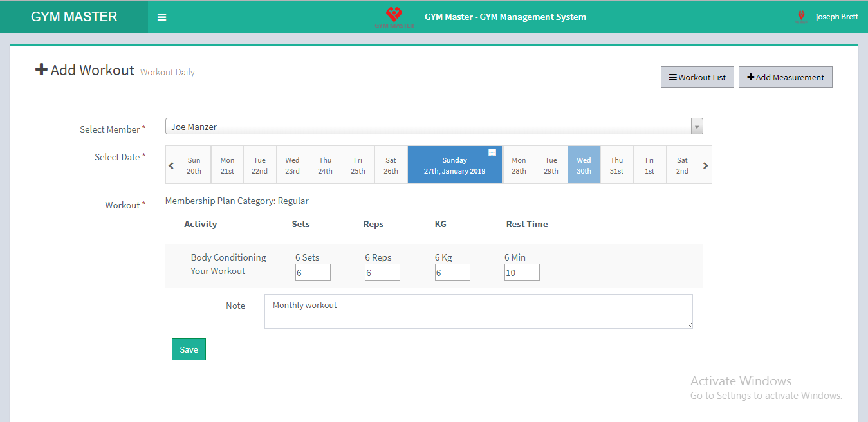Click the Note text area
Screen dimensions: 868x422
pos(478,311)
